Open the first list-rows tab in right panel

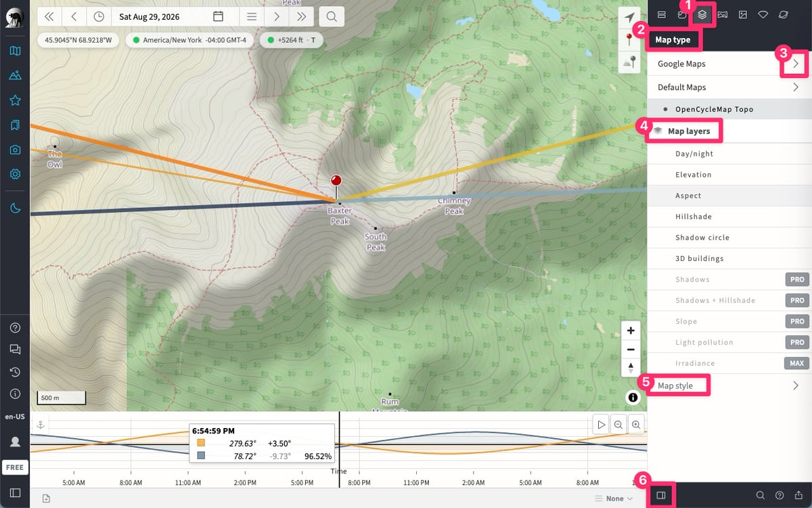click(662, 14)
